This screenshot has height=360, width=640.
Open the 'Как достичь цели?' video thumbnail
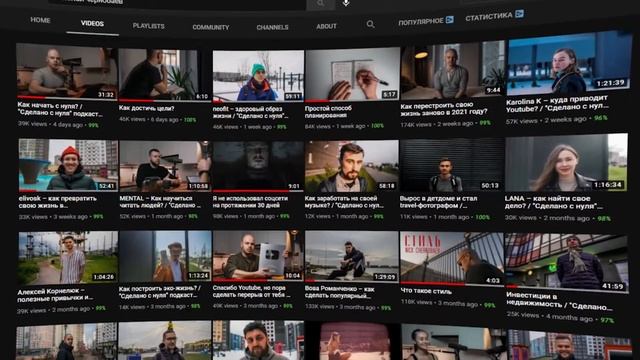pos(164,75)
